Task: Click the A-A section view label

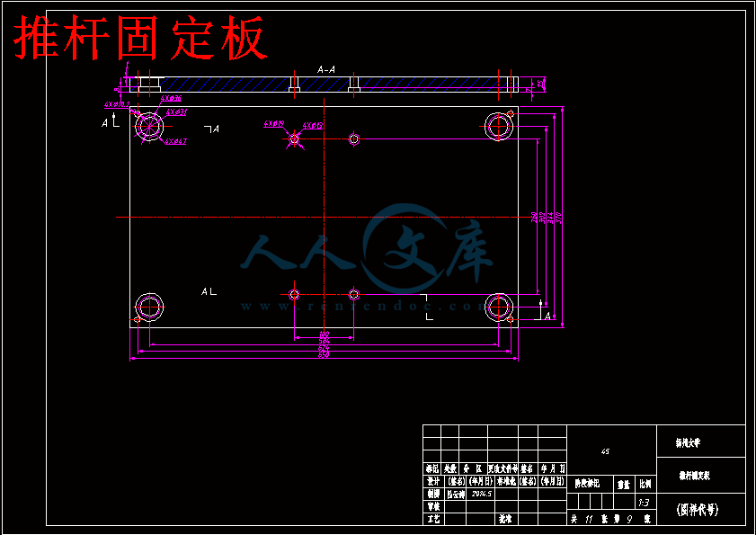Action: (x=326, y=70)
